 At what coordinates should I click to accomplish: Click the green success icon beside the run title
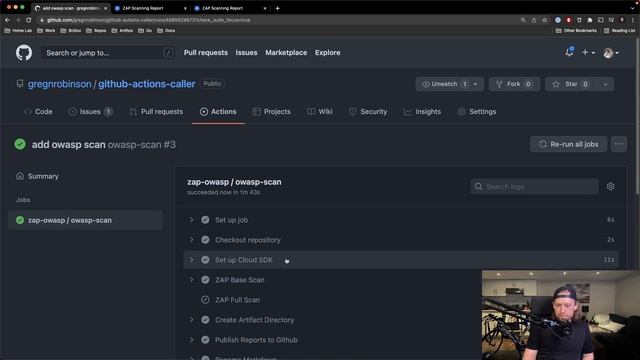tap(20, 144)
